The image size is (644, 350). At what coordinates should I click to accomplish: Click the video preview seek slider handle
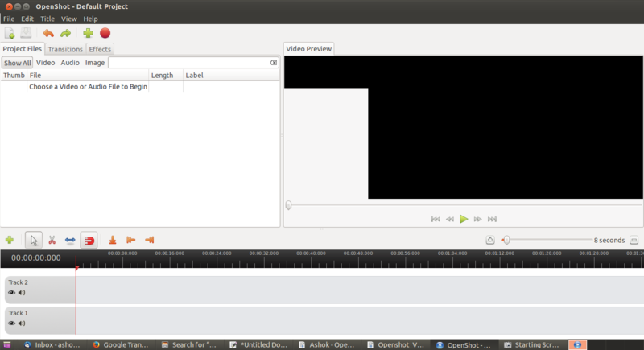pyautogui.click(x=288, y=204)
